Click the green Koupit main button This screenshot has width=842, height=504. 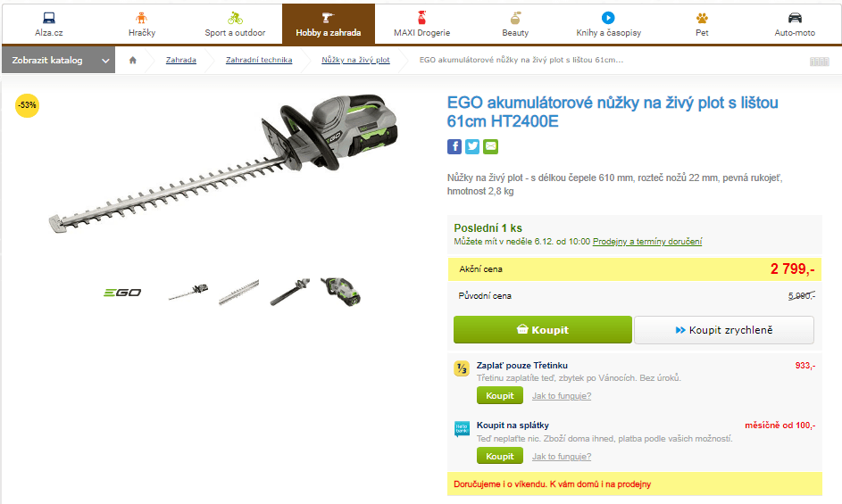coord(542,329)
